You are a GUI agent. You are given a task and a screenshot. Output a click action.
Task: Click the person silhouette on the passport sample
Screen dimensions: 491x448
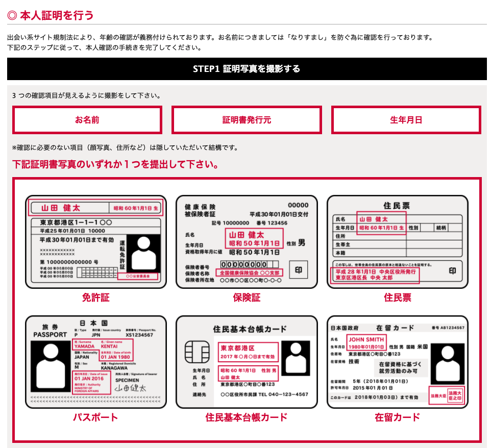pos(51,366)
